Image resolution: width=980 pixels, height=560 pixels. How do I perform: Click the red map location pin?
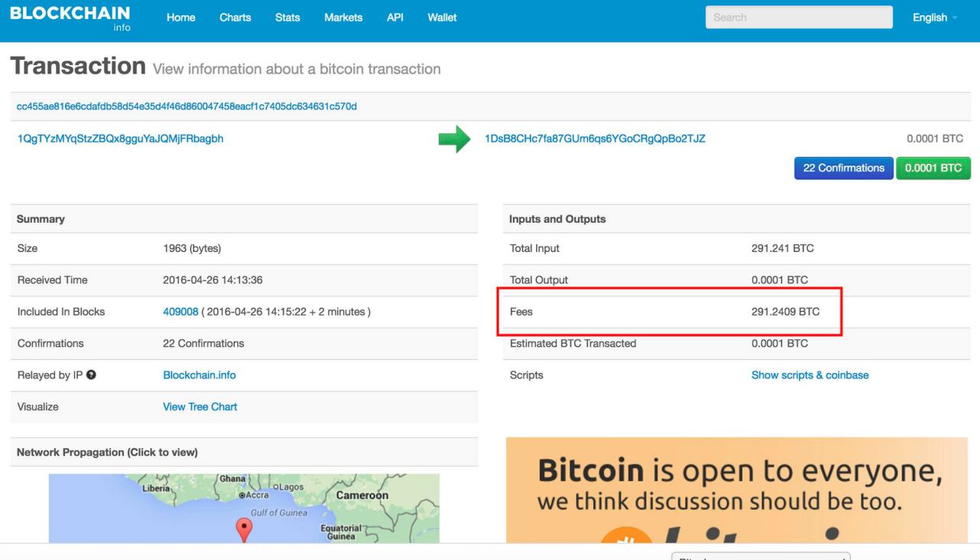tap(243, 529)
